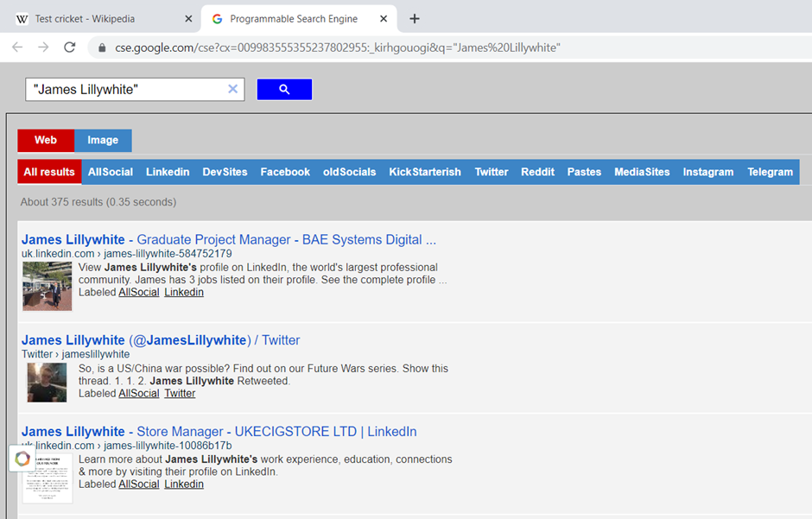Open Graduate Project Manager BAE Systems result
812x519 pixels.
tap(228, 239)
